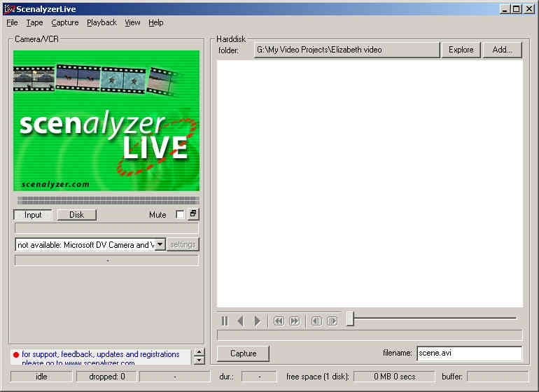Screen dimensions: 539x392
Task: Click the filename field containing scene.avi
Action: pos(469,353)
